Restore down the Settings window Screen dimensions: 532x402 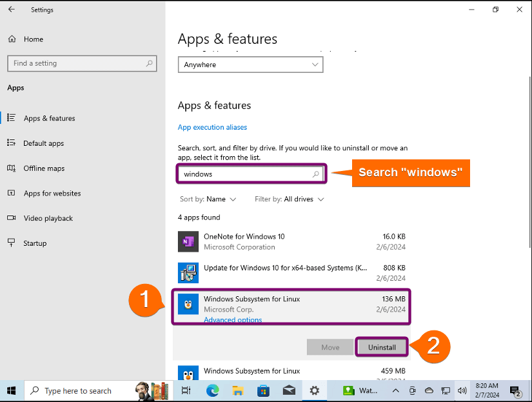pos(495,10)
